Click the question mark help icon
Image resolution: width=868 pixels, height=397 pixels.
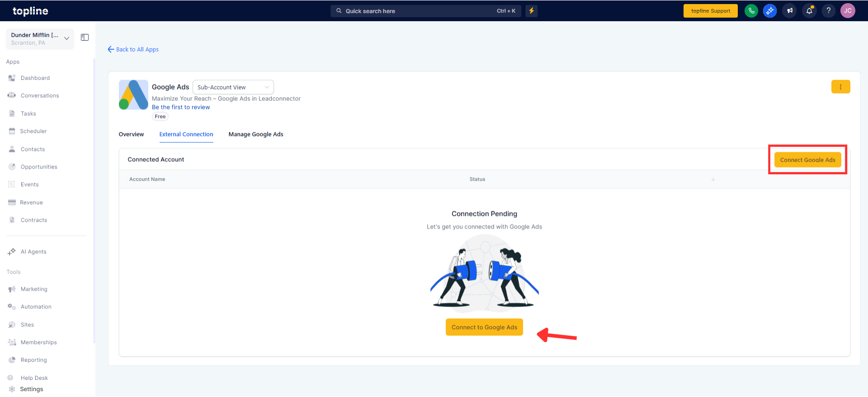pyautogui.click(x=829, y=11)
